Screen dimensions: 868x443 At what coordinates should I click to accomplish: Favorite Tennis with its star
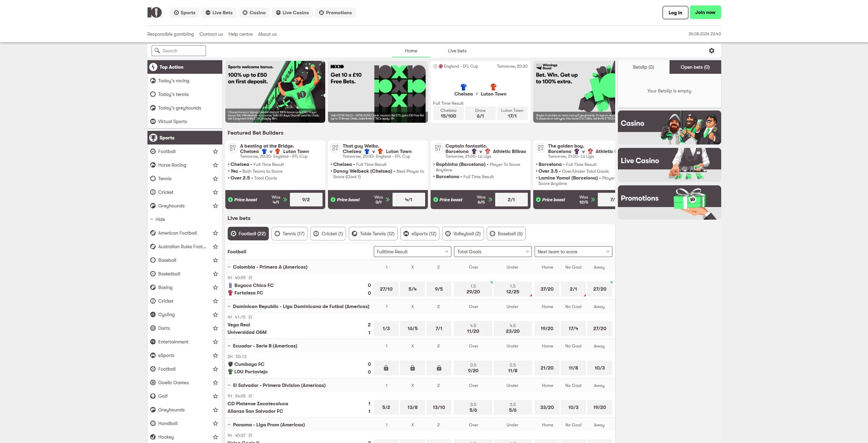[215, 178]
